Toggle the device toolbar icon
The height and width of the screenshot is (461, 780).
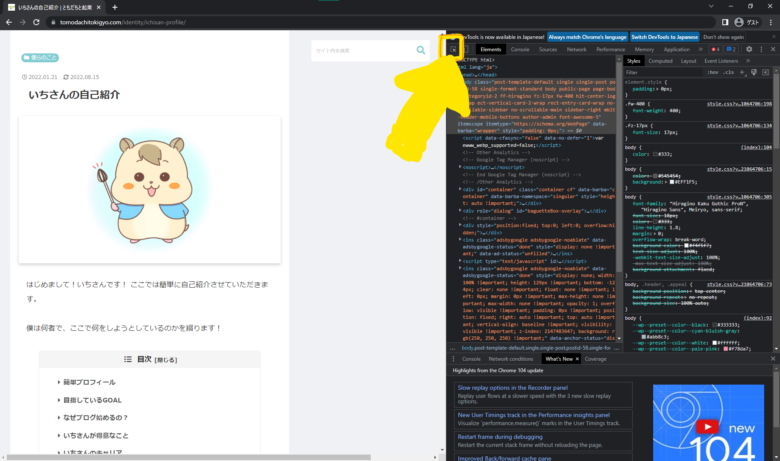pyautogui.click(x=465, y=49)
